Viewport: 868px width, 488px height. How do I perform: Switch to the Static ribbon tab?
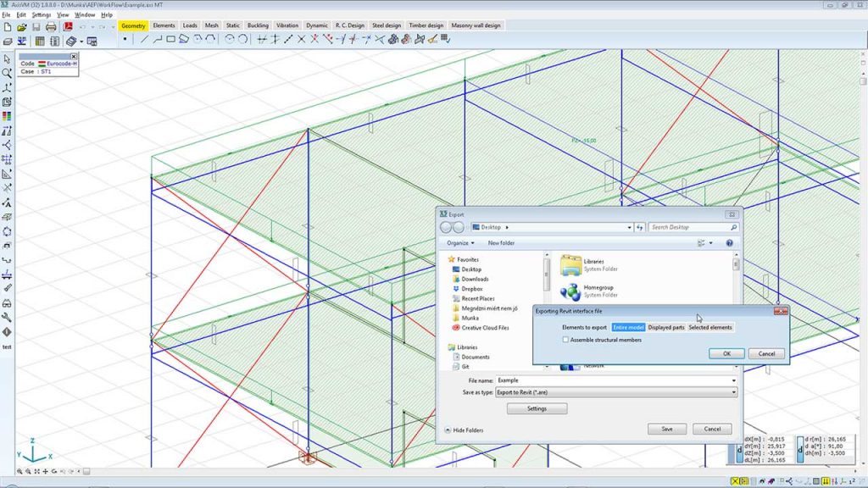coord(232,25)
